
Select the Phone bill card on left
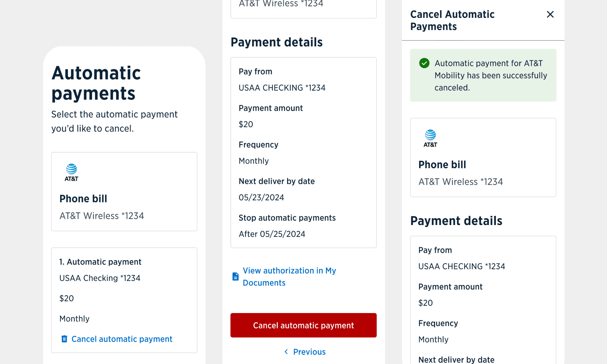(124, 192)
